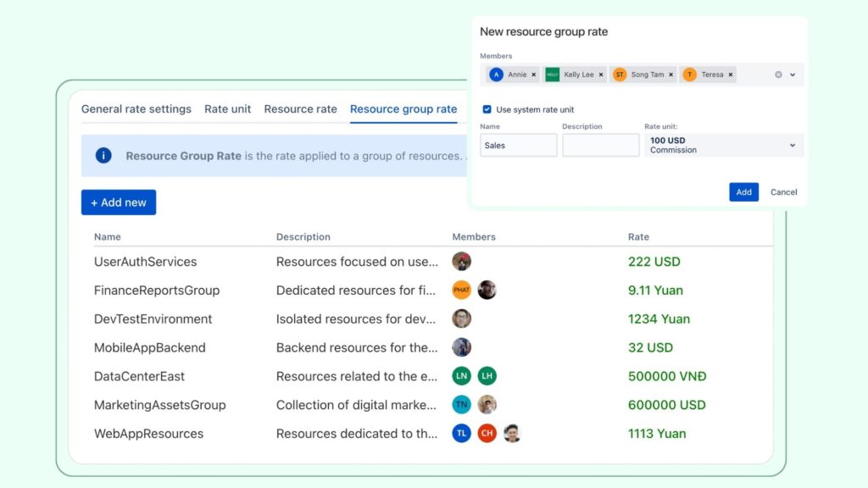Clear all selected members icon
Screen dimensions: 868x488
pos(778,75)
